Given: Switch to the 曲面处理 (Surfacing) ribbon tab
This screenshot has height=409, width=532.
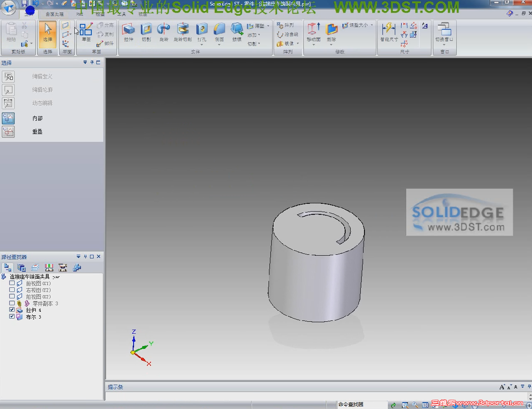Looking at the screenshot, I should (x=55, y=14).
